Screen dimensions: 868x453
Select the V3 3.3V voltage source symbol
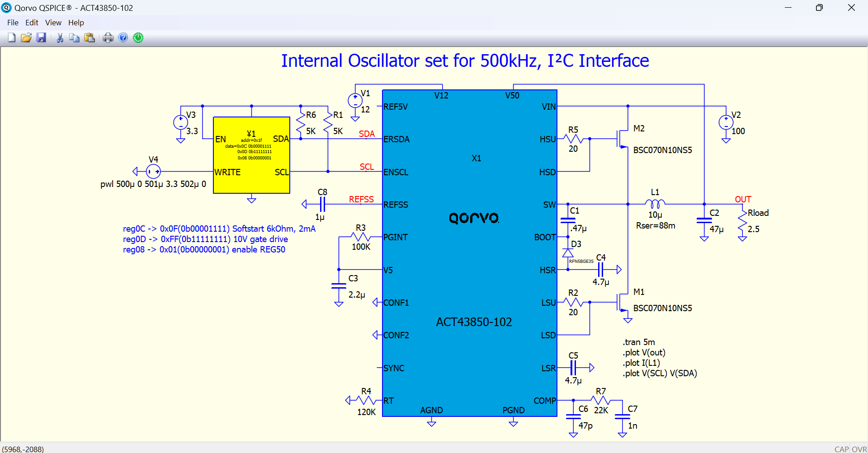[x=180, y=122]
